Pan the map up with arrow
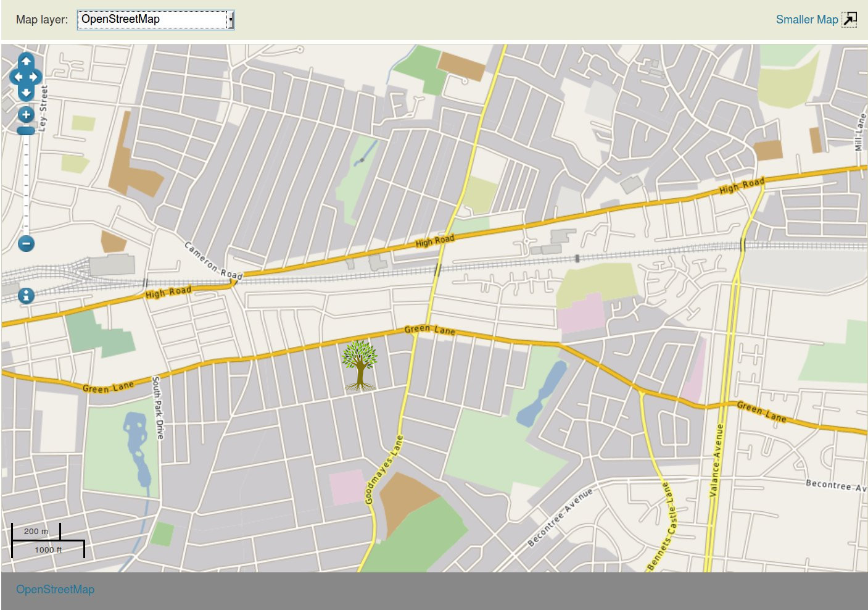This screenshot has width=868, height=610. click(26, 61)
